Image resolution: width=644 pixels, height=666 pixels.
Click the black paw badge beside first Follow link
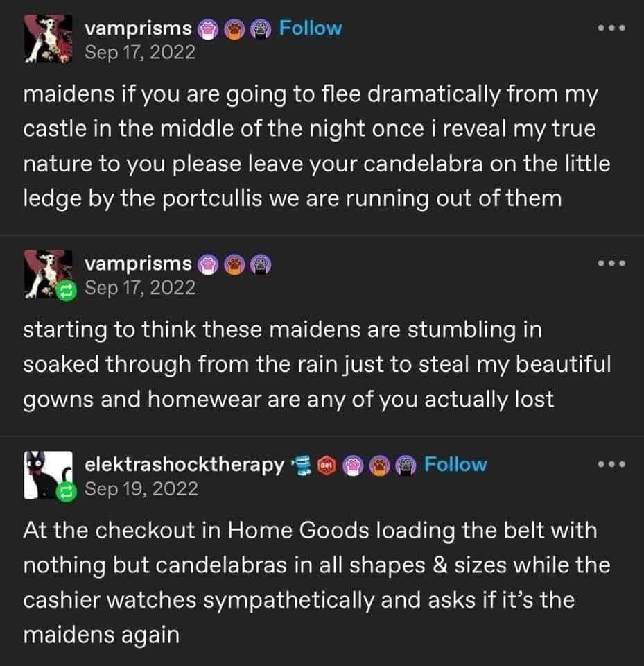click(x=262, y=29)
